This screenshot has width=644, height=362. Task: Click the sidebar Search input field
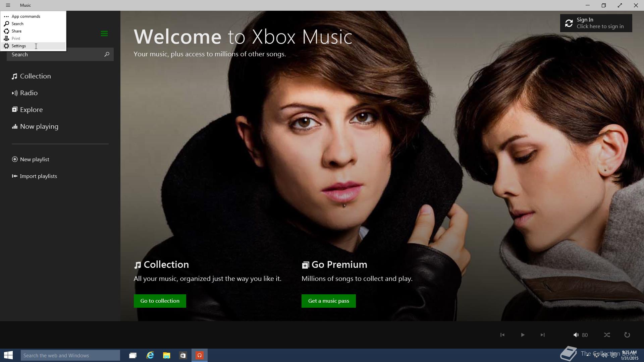pyautogui.click(x=60, y=55)
